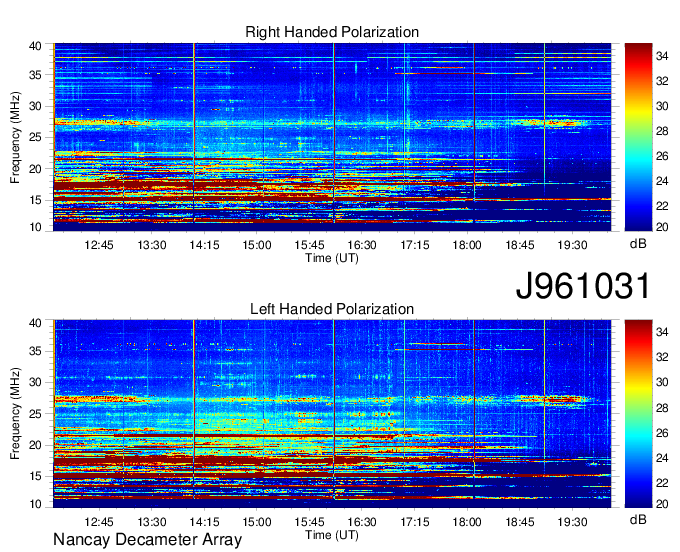Click the 32 dB tick on lower color bar
The height and width of the screenshot is (552, 680).
coord(662,357)
